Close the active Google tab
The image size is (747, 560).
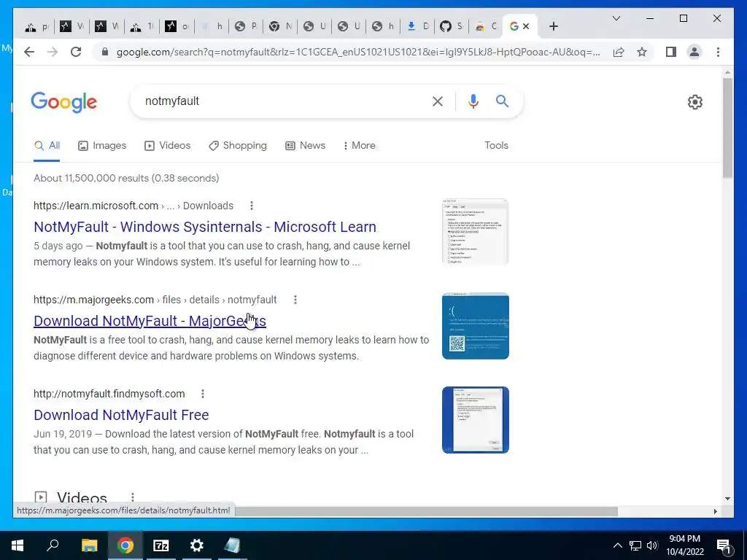coord(526,27)
